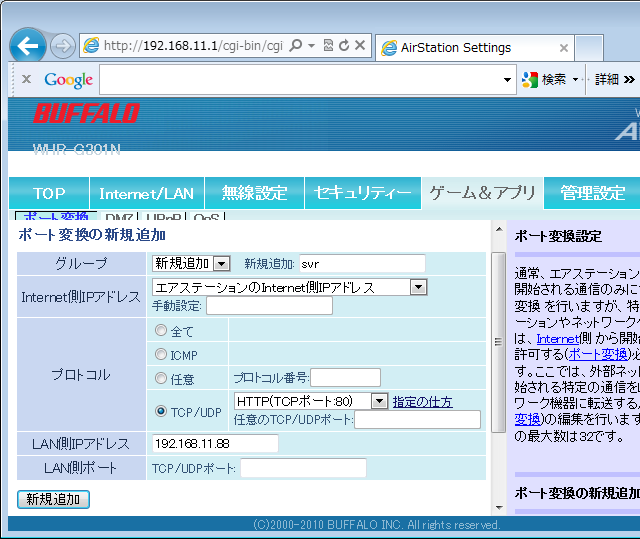The image size is (640, 539).
Task: Click the compatibility view icon in address bar
Action: pos(328,45)
